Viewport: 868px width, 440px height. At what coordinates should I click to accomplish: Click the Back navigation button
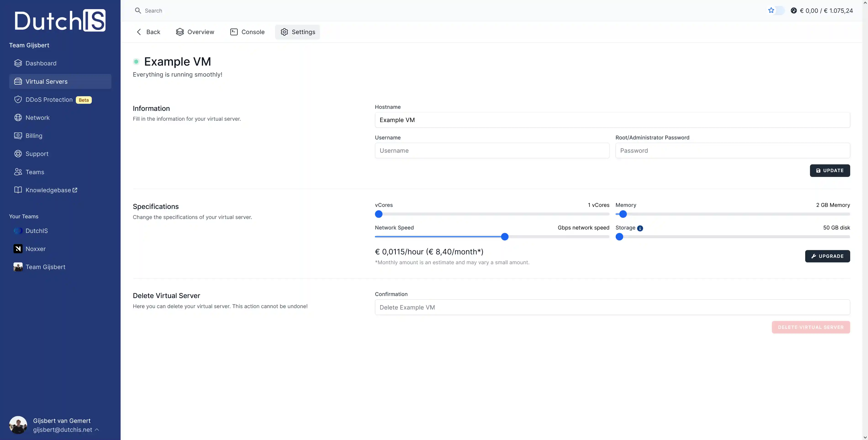[148, 32]
